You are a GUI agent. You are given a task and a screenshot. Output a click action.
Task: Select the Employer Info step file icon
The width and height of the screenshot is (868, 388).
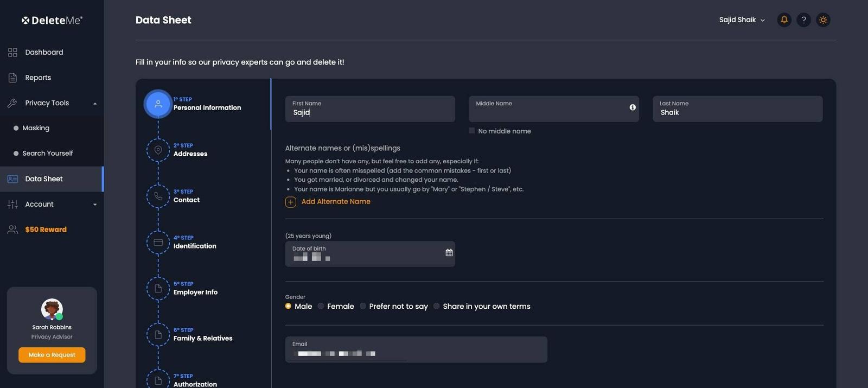point(158,288)
